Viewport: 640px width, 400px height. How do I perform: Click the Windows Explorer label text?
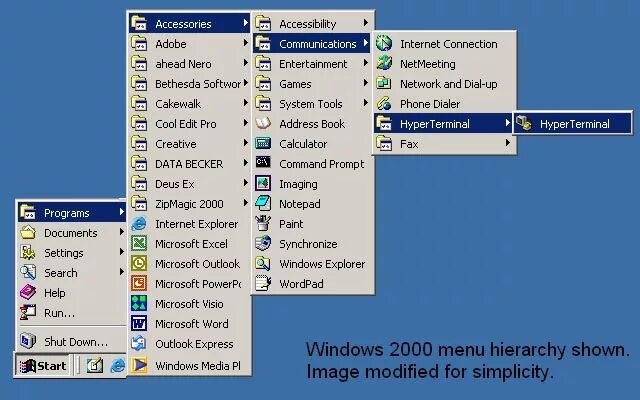point(322,264)
